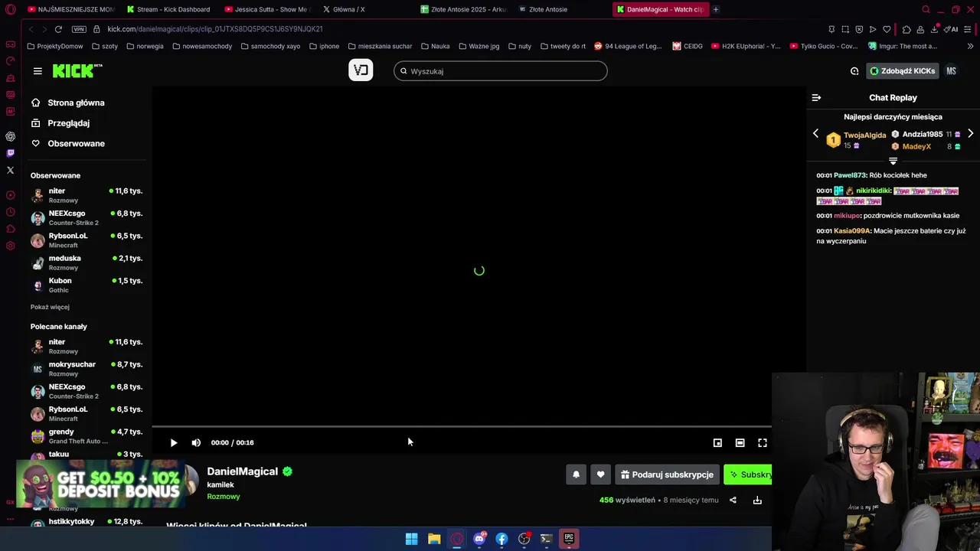The height and width of the screenshot is (551, 980).
Task: Follow DanielMagical with heart button
Action: 600,474
